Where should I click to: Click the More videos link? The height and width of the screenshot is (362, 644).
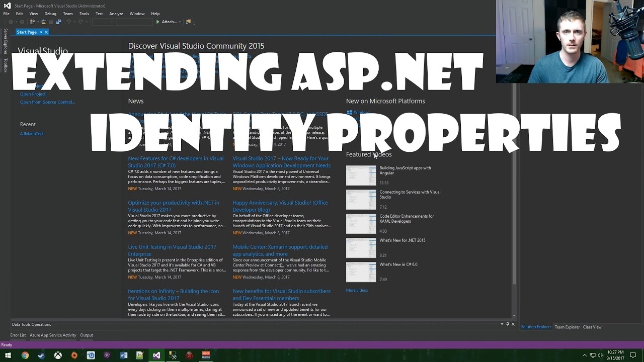(x=357, y=291)
